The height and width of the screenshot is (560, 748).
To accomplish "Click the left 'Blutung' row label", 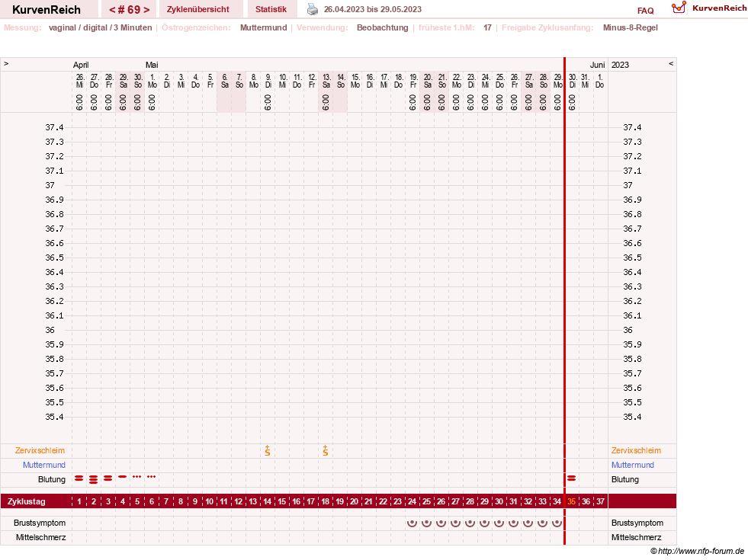I will tap(52, 479).
